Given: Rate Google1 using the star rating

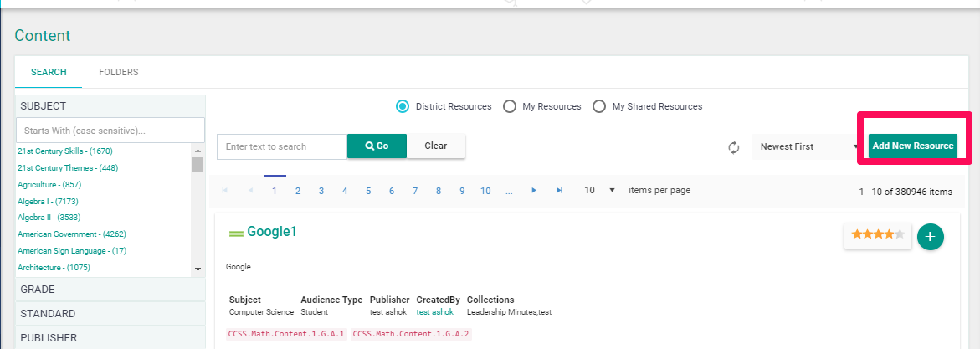Looking at the screenshot, I should point(878,234).
